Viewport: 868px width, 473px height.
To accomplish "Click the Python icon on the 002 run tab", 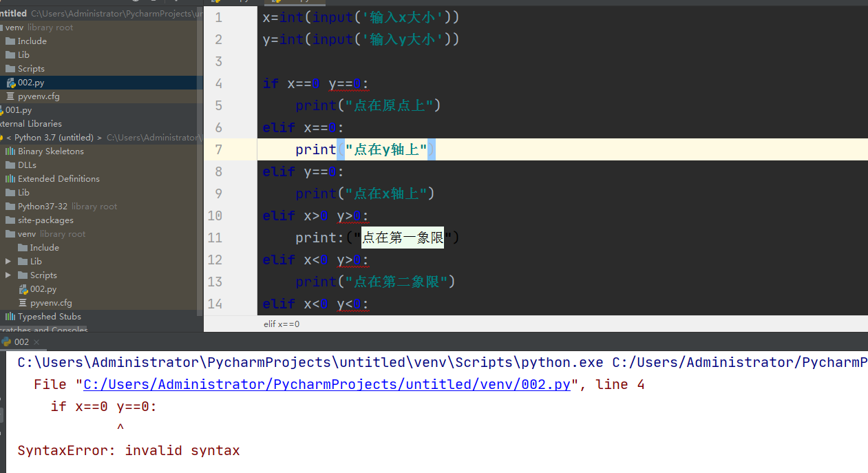I will coord(6,341).
